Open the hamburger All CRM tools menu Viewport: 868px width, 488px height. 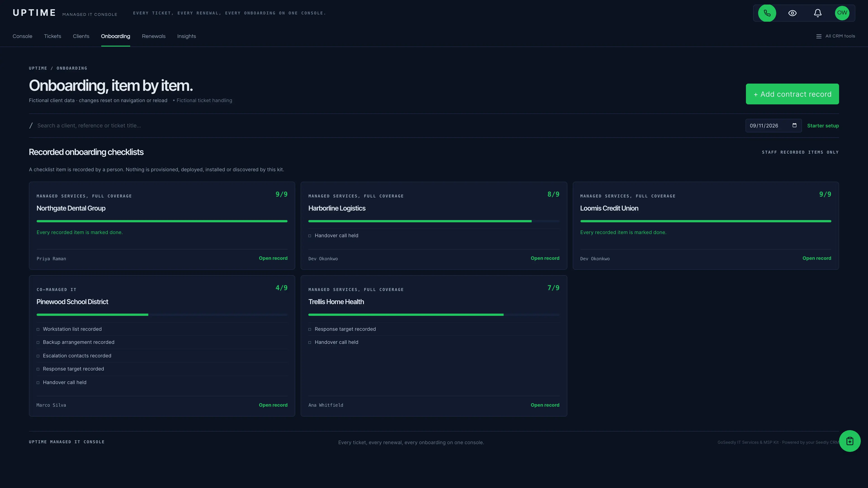click(x=835, y=36)
